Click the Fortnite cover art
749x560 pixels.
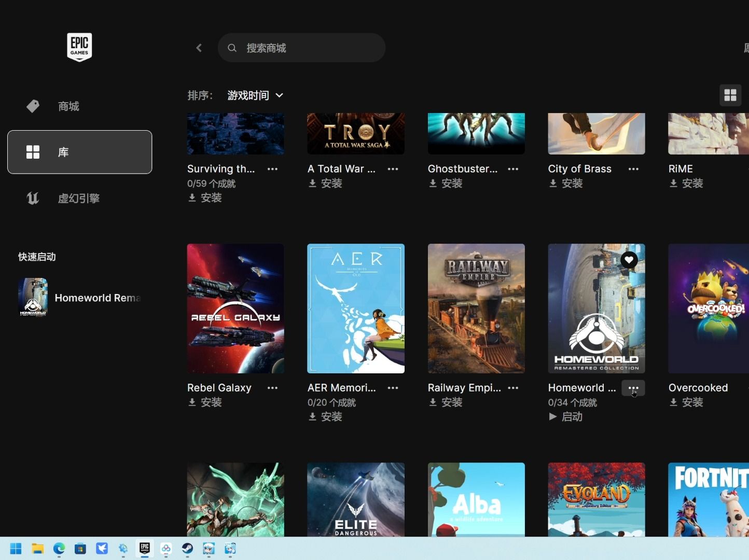(x=709, y=500)
